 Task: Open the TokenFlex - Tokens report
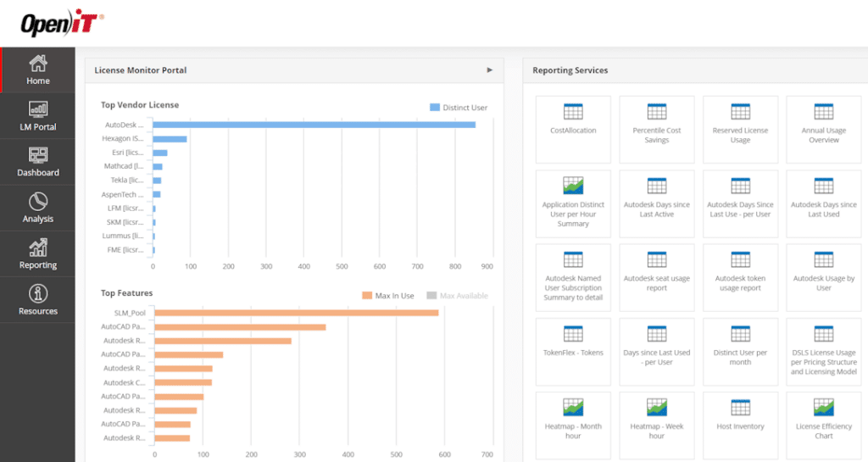click(573, 352)
